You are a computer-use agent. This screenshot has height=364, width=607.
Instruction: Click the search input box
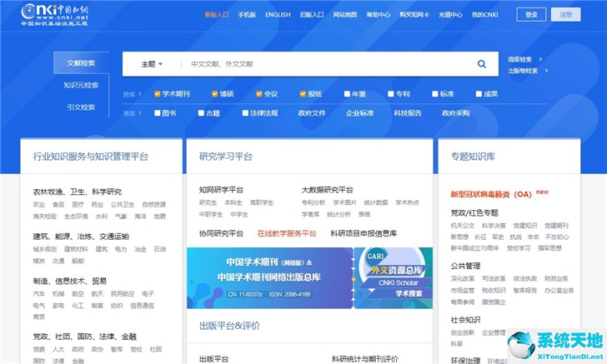(329, 64)
